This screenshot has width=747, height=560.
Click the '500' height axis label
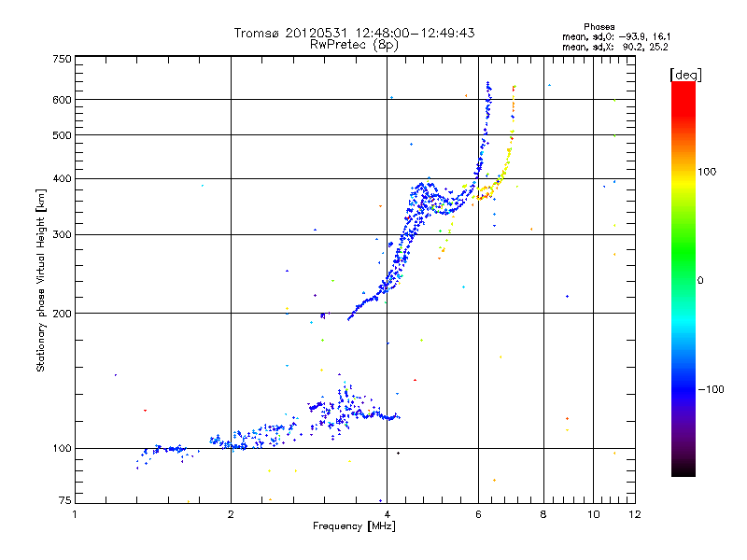62,135
